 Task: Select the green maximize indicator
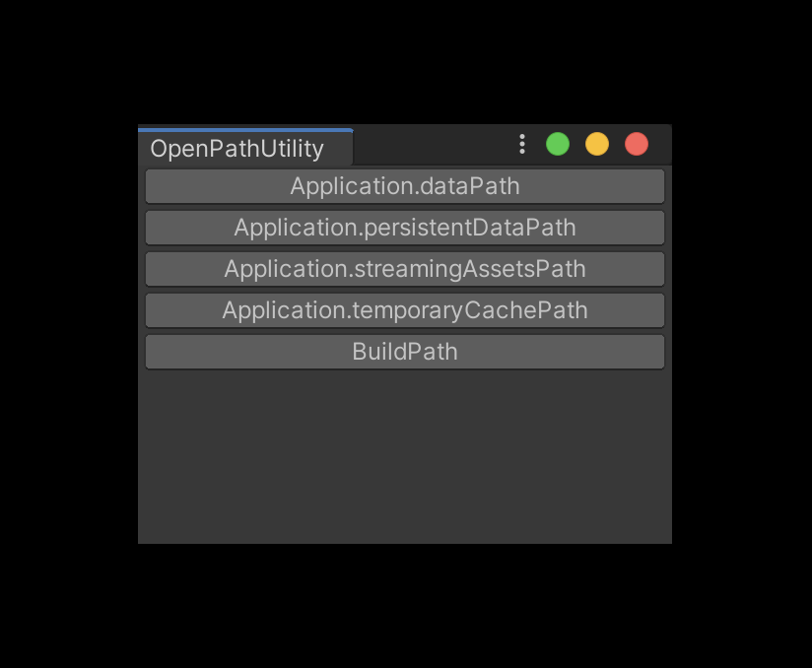[x=558, y=144]
